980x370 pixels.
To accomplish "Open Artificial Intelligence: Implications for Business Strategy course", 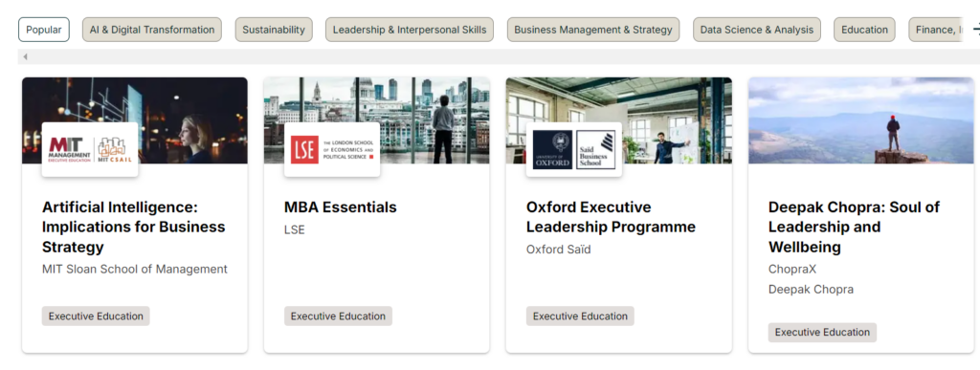I will 133,227.
